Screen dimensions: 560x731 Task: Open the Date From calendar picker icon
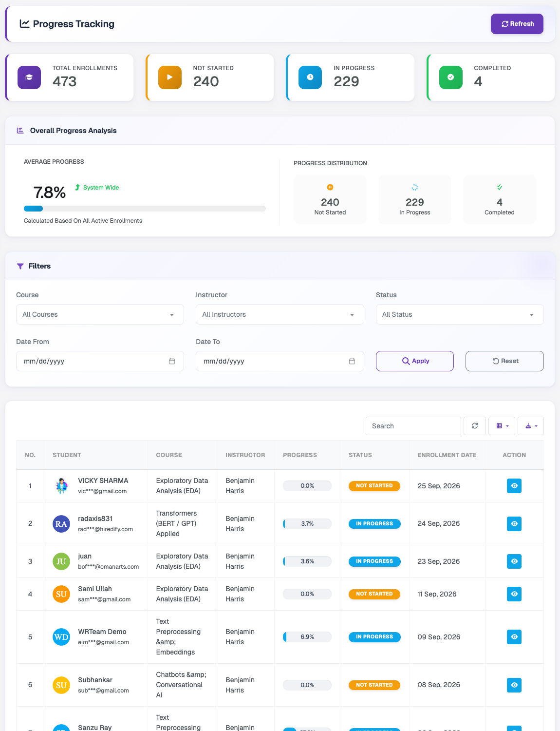point(172,361)
